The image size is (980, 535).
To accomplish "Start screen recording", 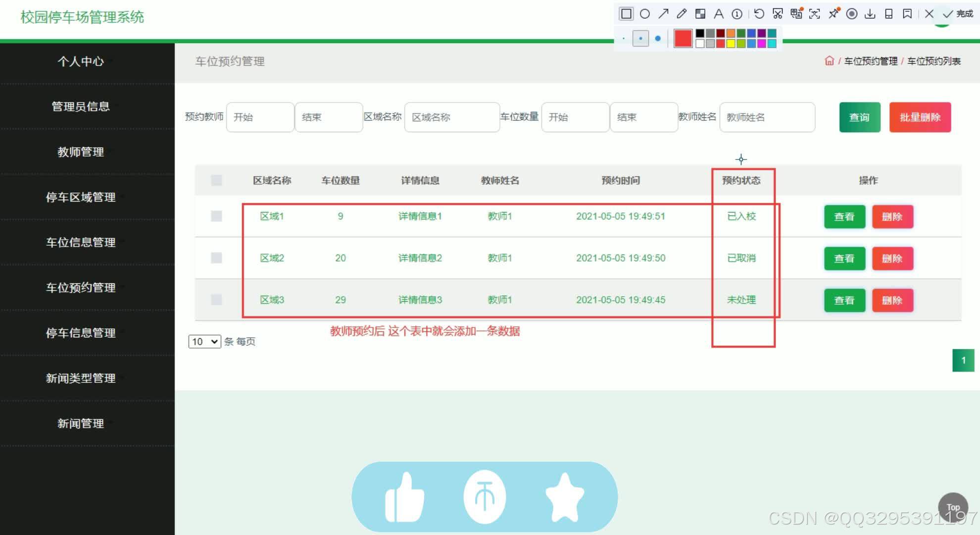I will click(x=852, y=14).
